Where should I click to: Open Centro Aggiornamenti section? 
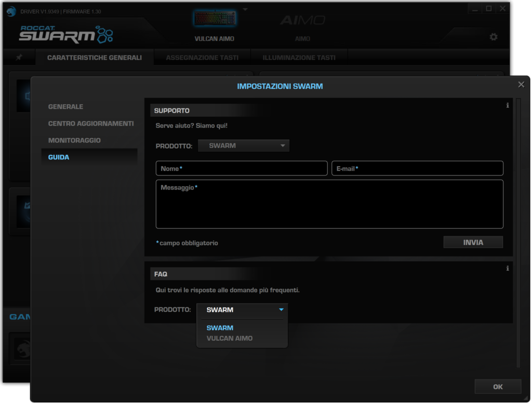(91, 124)
